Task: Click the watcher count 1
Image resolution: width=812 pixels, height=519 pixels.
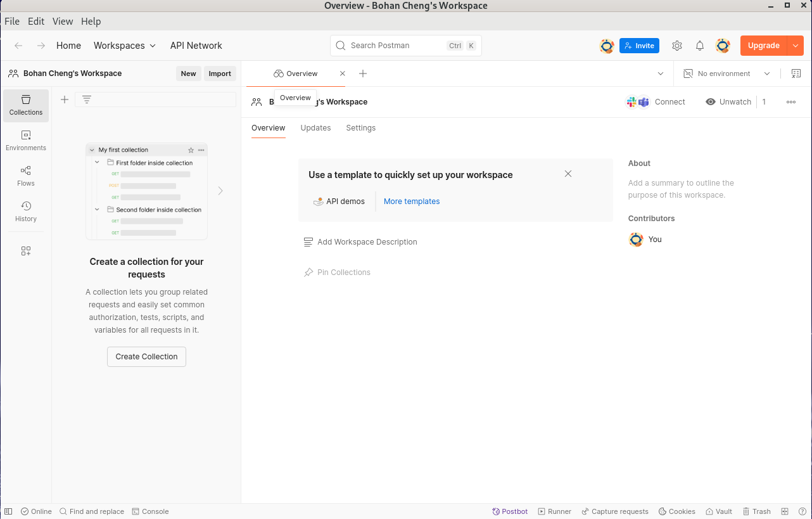Action: pyautogui.click(x=764, y=102)
